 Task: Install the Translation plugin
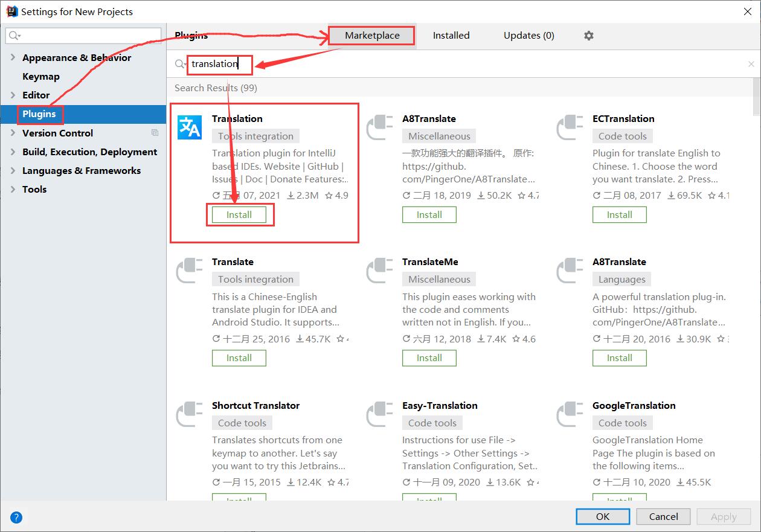coord(239,214)
